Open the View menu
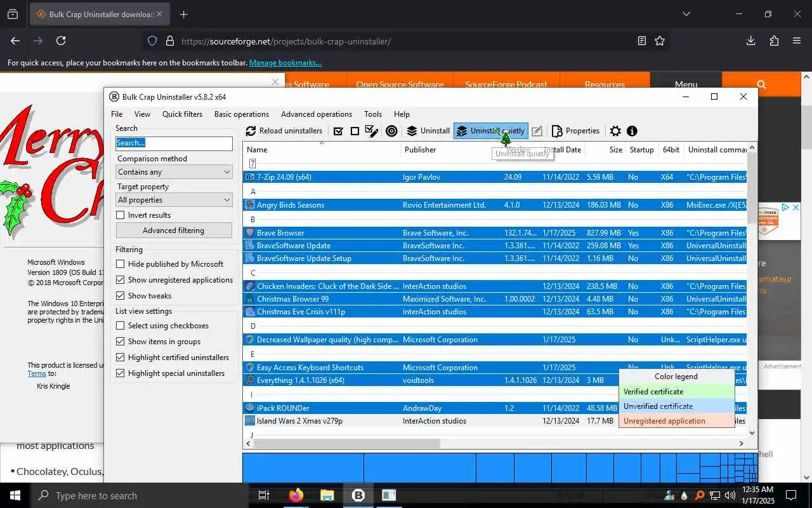Viewport: 812px width, 508px height. [x=142, y=114]
